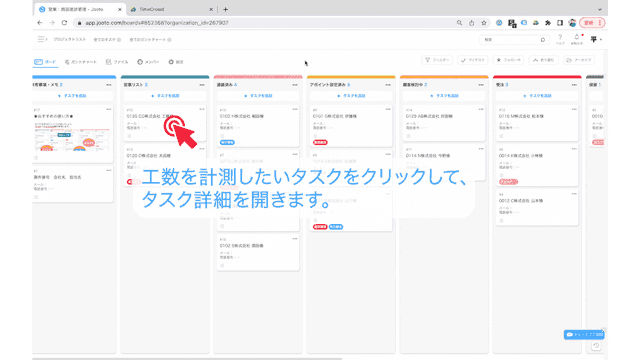Collapse lists with the 折り畳む button
The width and height of the screenshot is (640, 360).
tap(544, 60)
